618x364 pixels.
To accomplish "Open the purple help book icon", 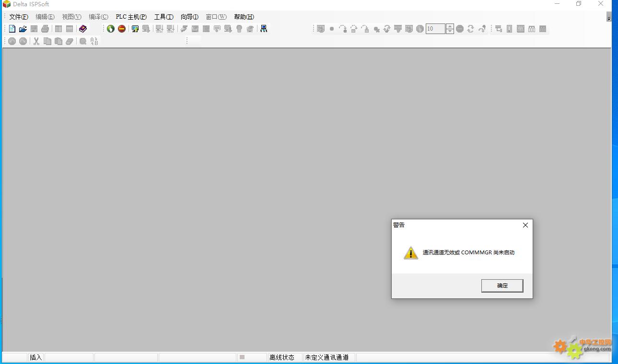I will [x=83, y=29].
